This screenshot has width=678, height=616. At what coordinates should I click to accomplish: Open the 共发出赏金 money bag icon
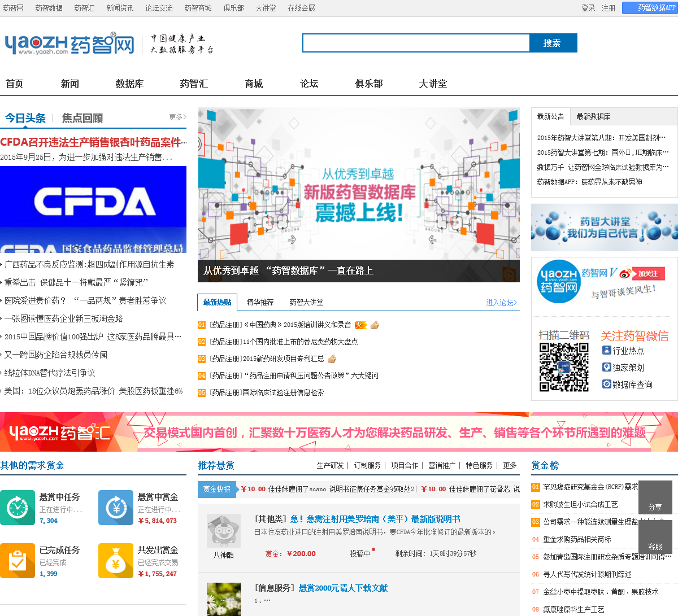point(116,561)
